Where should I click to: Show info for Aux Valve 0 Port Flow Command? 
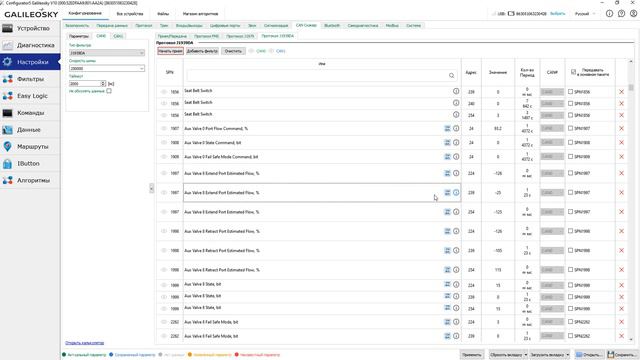pyautogui.click(x=456, y=129)
